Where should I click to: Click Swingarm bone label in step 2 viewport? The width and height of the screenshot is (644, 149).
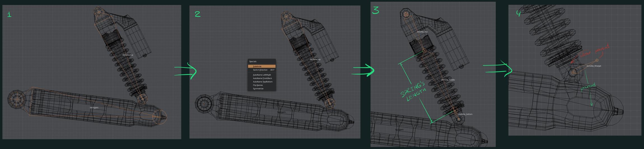[x=281, y=112]
